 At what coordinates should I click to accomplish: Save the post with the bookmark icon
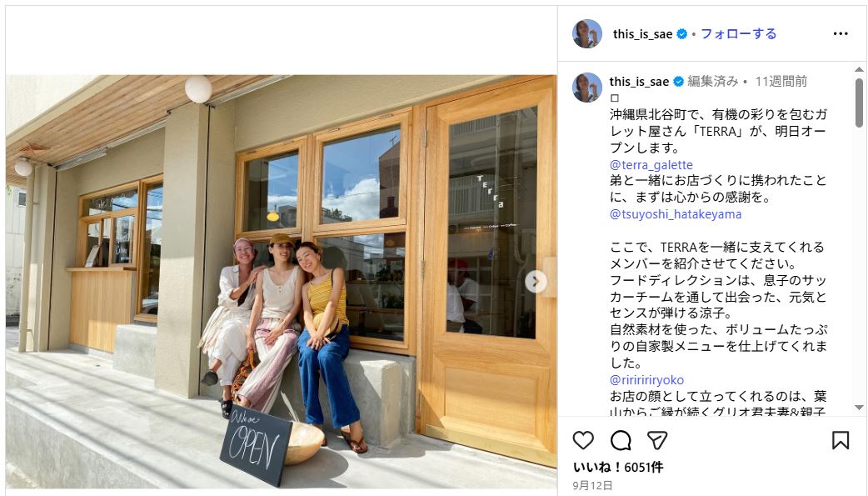click(841, 441)
